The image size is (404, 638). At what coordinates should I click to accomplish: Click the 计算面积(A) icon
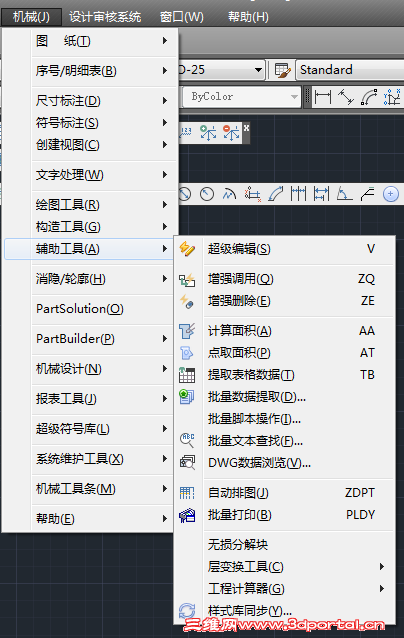coord(187,331)
